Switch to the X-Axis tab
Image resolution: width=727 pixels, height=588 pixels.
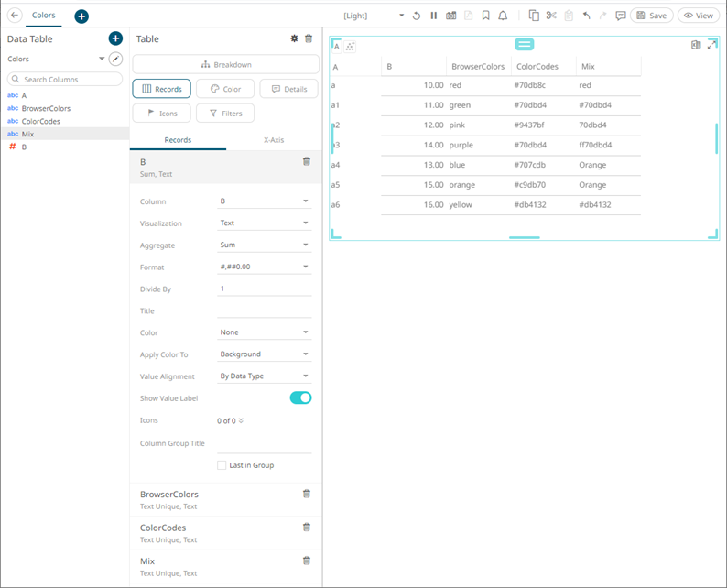[x=274, y=140]
